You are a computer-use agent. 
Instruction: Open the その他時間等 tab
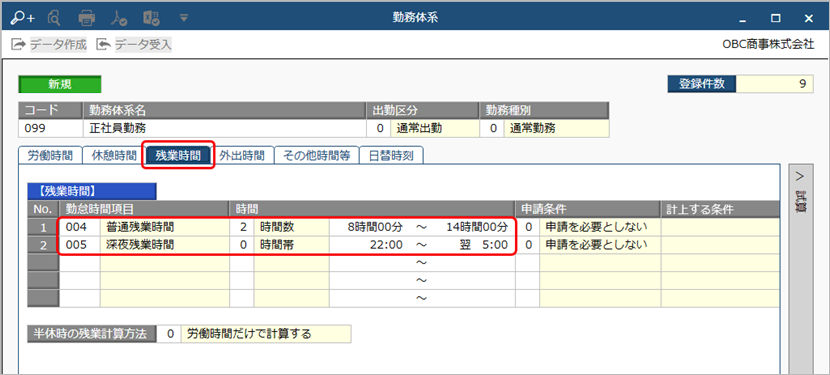pyautogui.click(x=317, y=156)
